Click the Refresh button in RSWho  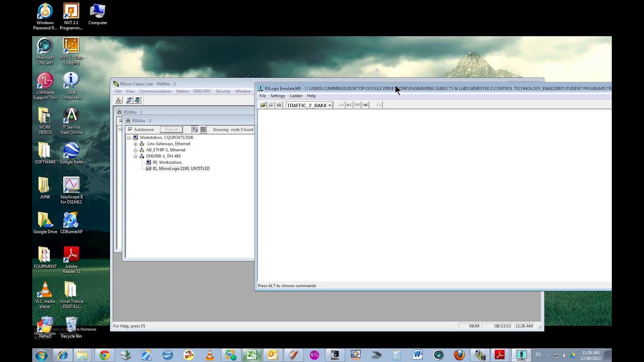click(171, 130)
